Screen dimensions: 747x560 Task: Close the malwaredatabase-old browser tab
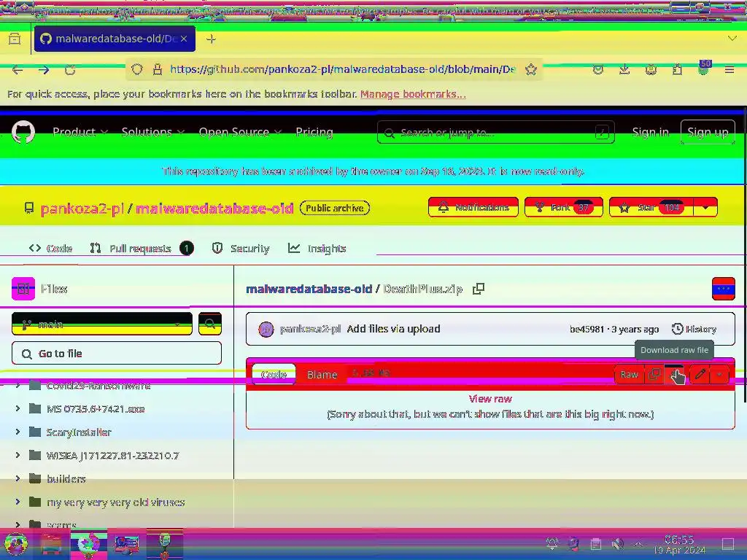pyautogui.click(x=184, y=39)
